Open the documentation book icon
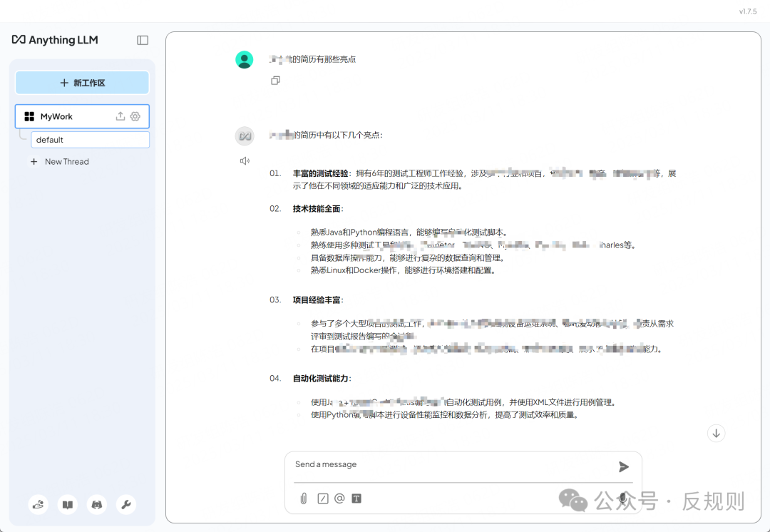770x532 pixels. tap(67, 504)
